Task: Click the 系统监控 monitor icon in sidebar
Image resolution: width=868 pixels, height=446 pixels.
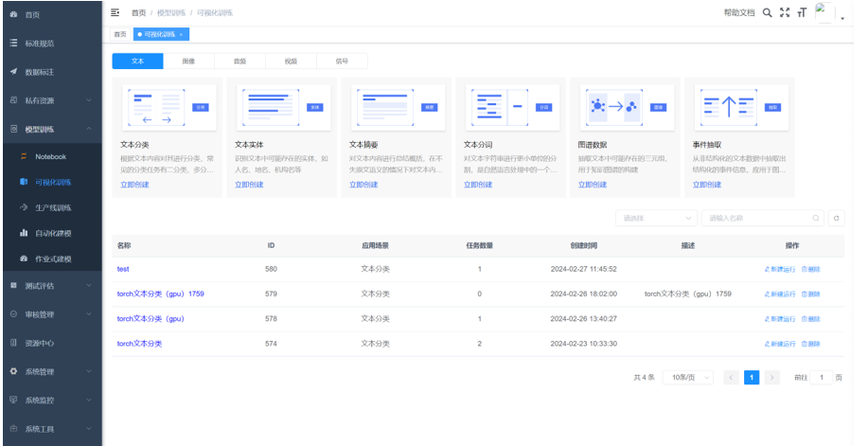Action: (14, 400)
